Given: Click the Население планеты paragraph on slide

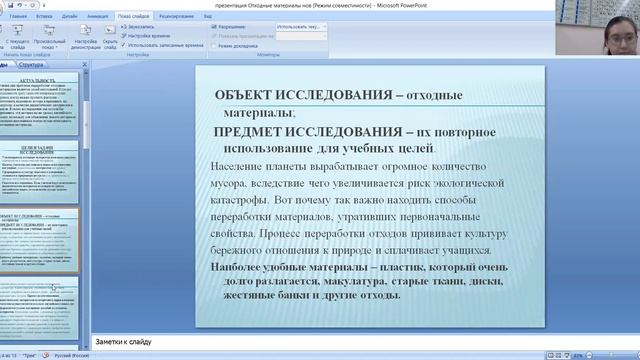Looking at the screenshot, I should [x=359, y=208].
